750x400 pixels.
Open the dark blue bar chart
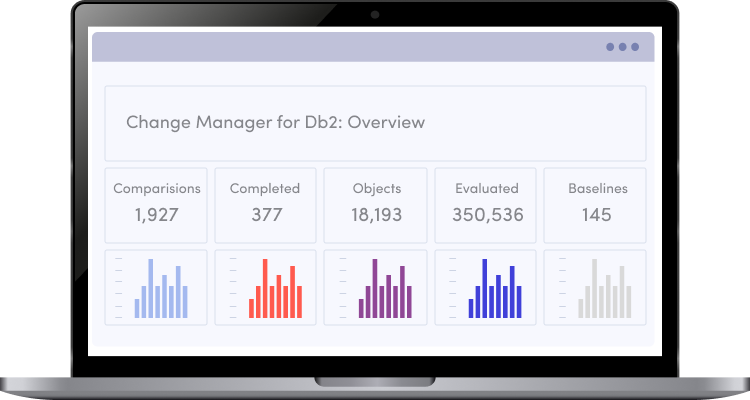click(x=487, y=288)
